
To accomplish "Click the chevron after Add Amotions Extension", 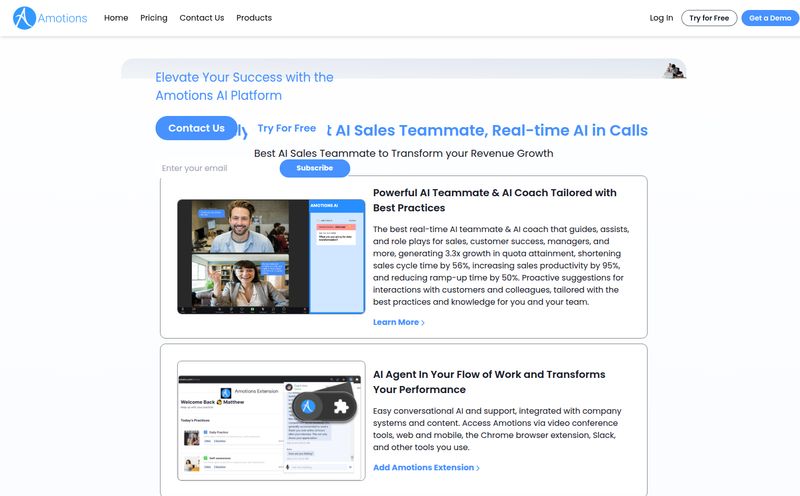I will (478, 468).
